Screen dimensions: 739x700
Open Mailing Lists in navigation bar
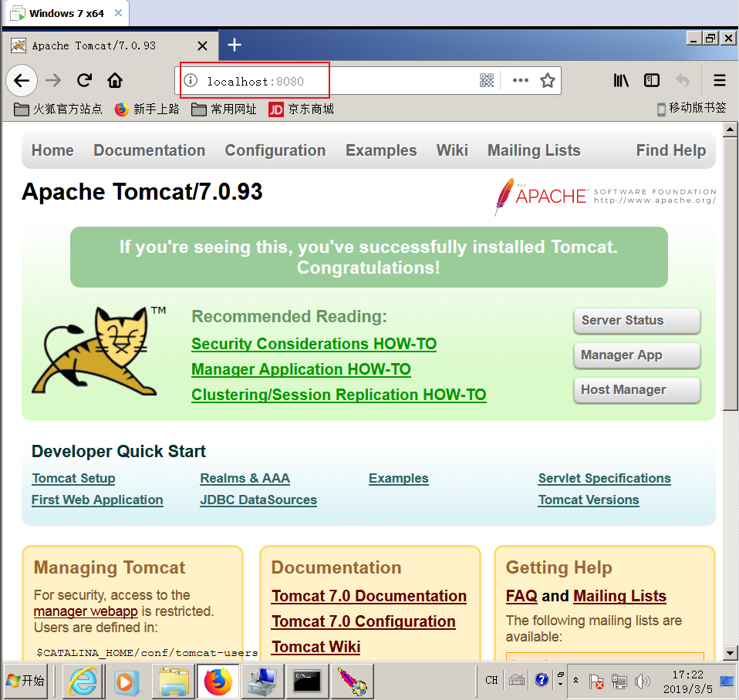pyautogui.click(x=534, y=150)
